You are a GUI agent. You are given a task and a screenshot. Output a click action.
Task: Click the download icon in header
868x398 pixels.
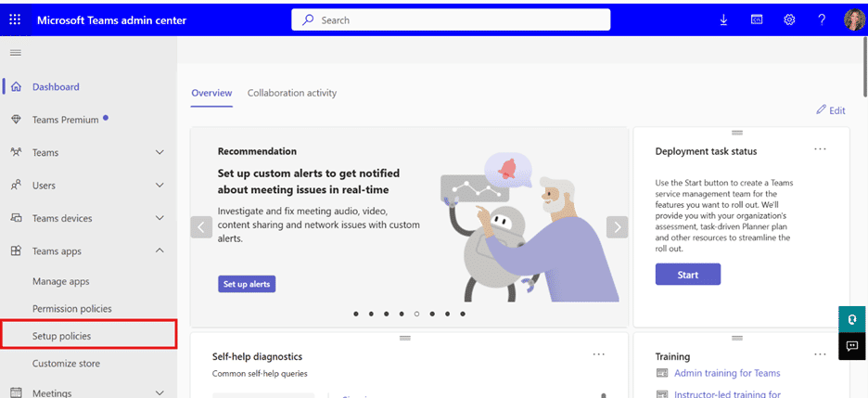723,19
